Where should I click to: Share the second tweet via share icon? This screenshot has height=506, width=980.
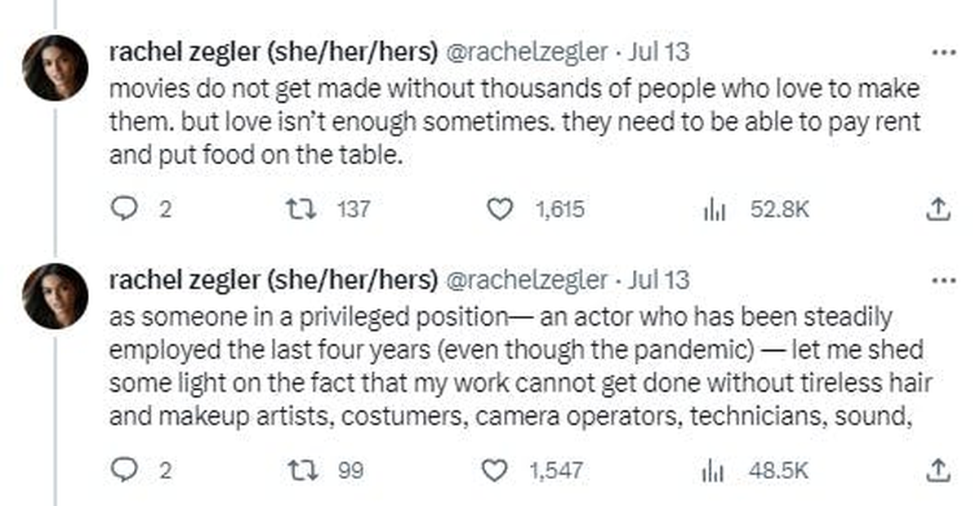point(938,471)
